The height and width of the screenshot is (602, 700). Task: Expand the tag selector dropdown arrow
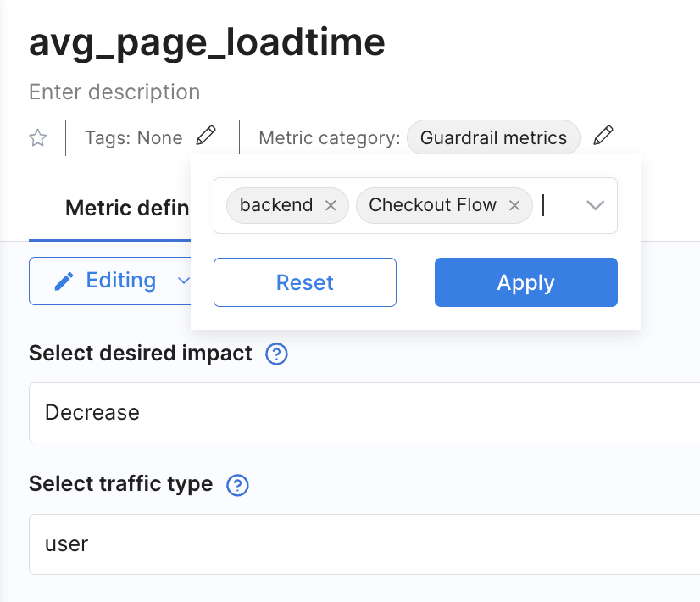(595, 205)
